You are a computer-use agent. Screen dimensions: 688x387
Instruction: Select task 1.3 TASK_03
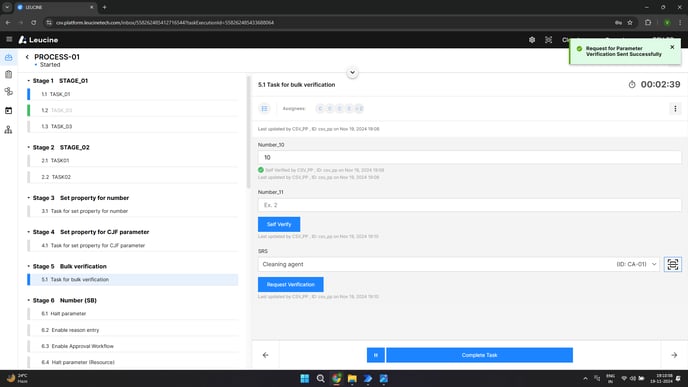point(133,126)
